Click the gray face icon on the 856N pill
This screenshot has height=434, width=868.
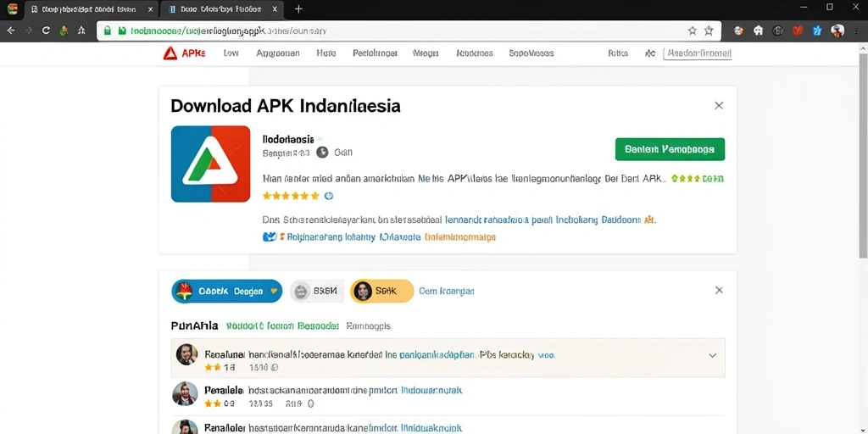coord(301,291)
